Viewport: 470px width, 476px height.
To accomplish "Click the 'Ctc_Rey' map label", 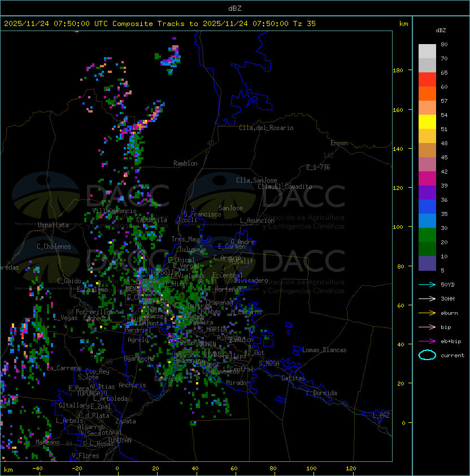I will pyautogui.click(x=97, y=371).
